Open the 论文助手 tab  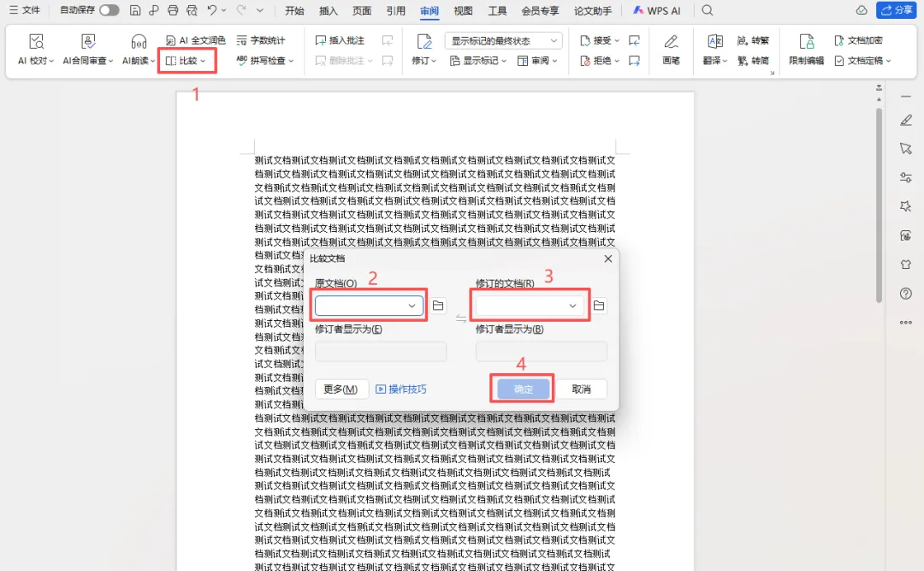click(593, 10)
